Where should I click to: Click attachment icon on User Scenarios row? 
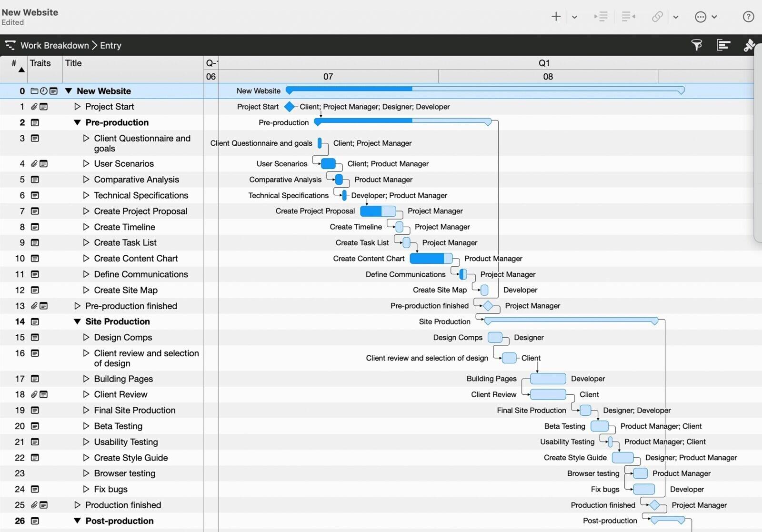(34, 163)
